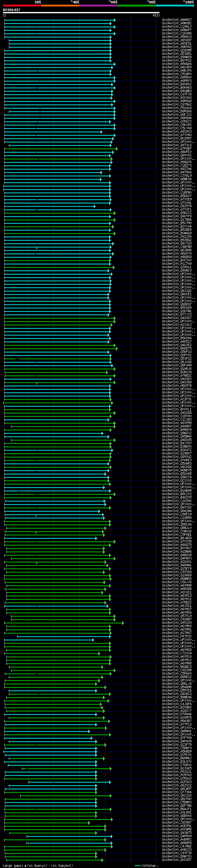This screenshot has width=197, height=868.
Task: Click the UniRef100_Q862N4 label
Action: (177, 511)
